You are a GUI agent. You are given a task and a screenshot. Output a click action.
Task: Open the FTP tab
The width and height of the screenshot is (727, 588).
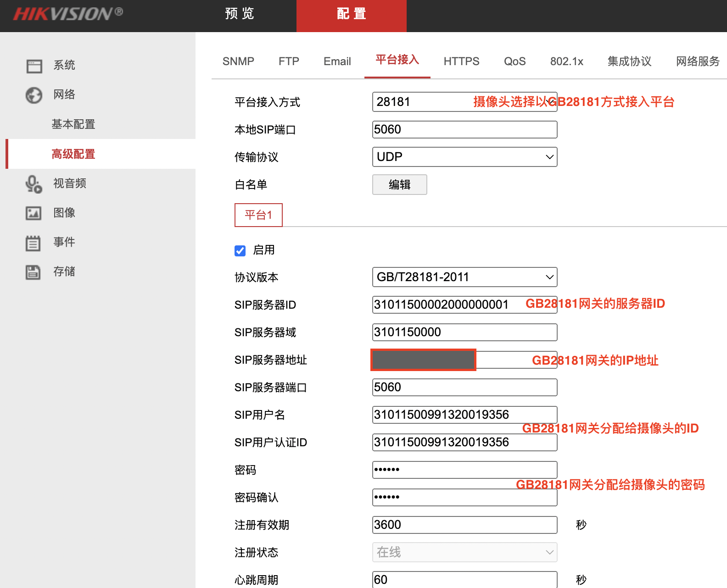(x=289, y=61)
